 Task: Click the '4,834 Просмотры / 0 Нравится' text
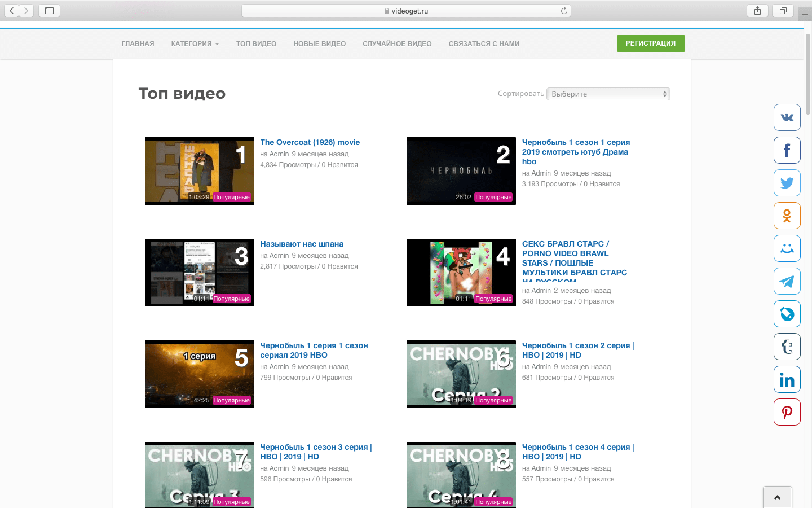coord(309,165)
